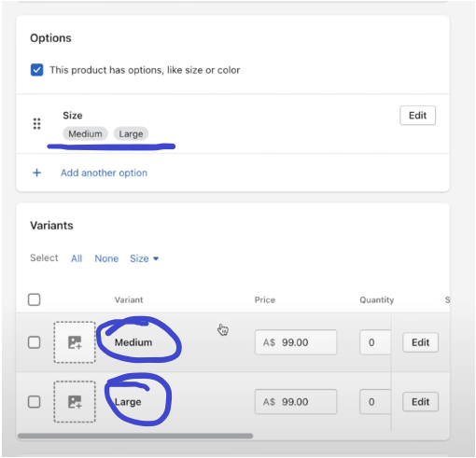This screenshot has height=458, width=476.
Task: Click the plus icon for adding option
Action: 36,173
